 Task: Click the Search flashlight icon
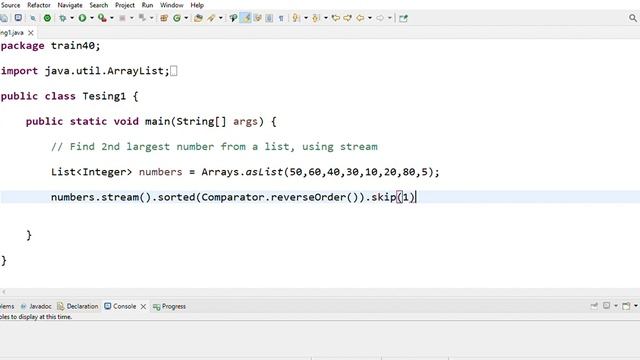coord(211,18)
